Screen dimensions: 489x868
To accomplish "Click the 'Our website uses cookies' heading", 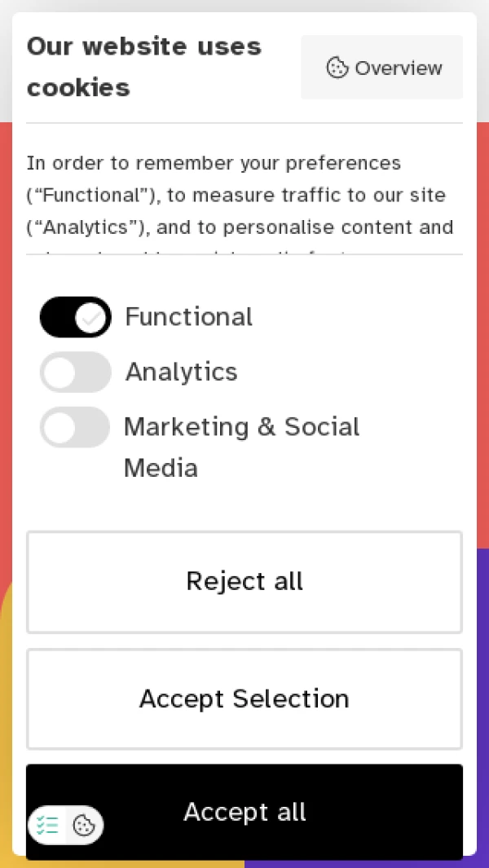I will pos(144,67).
